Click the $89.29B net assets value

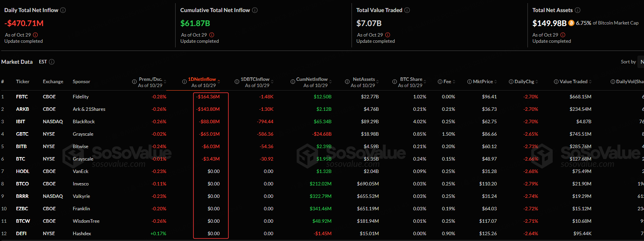[370, 122]
